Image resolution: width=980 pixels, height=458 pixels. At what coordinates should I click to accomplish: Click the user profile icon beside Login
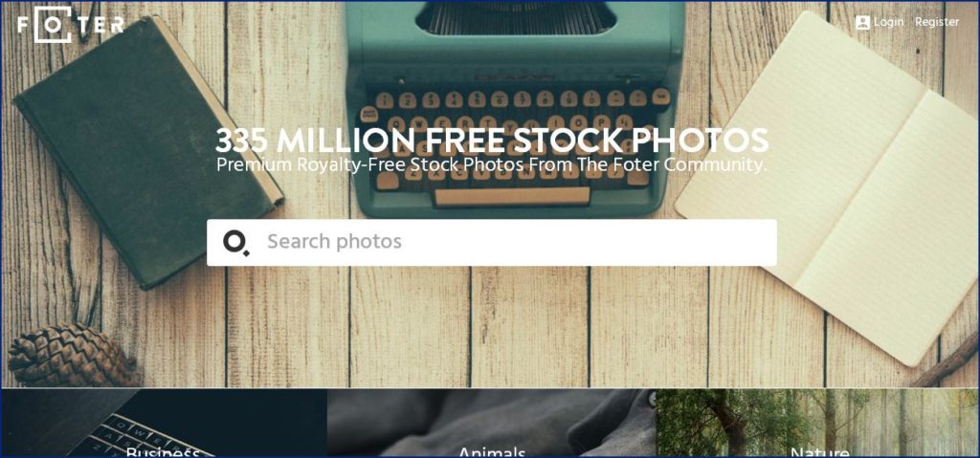pyautogui.click(x=862, y=22)
